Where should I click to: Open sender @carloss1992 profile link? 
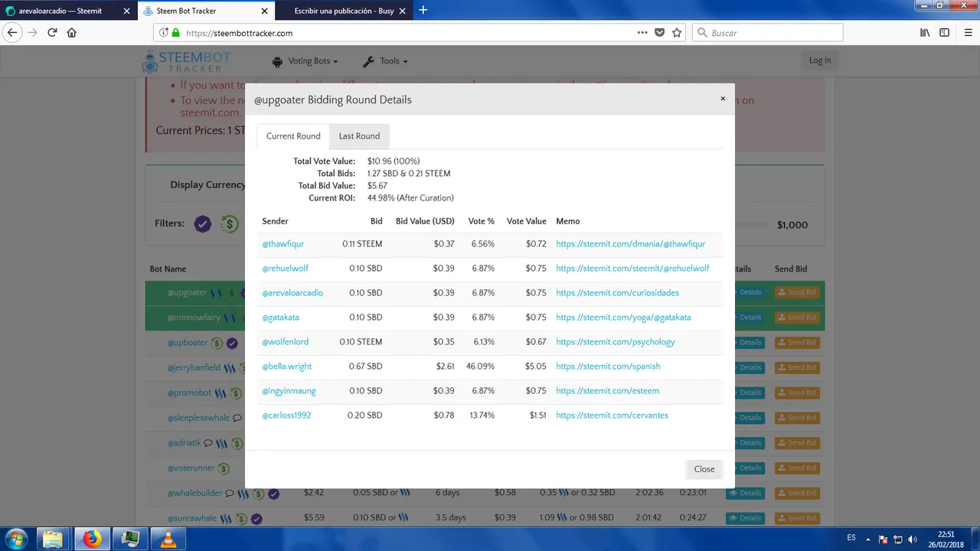tap(286, 416)
